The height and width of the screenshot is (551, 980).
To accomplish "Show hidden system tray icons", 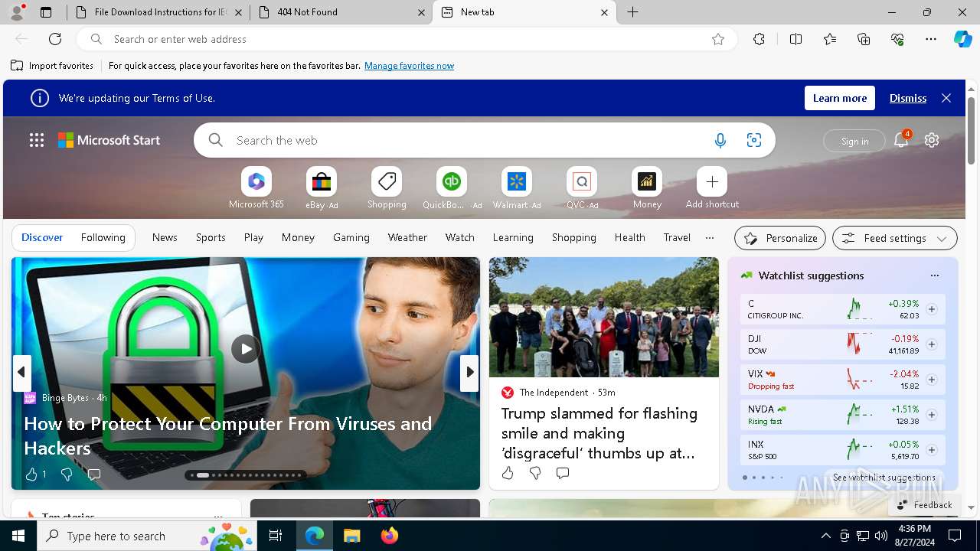I will tap(825, 536).
